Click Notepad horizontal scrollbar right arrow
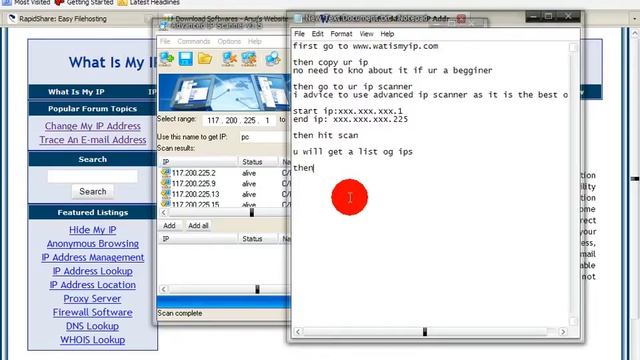 (563, 332)
